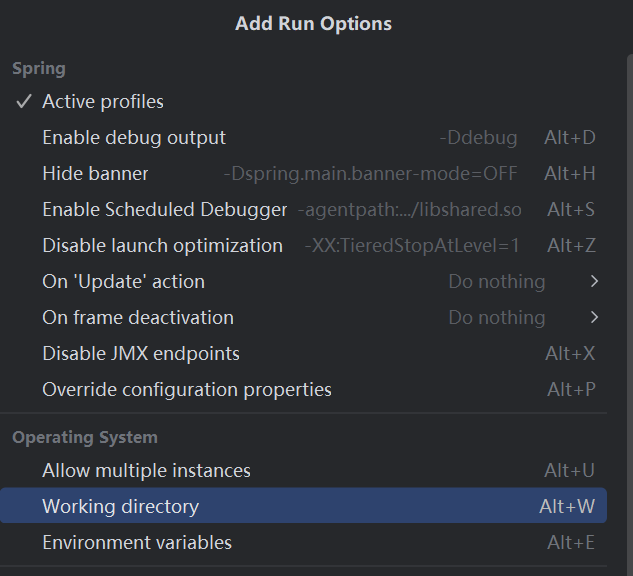
Task: Choose Override configuration properties
Action: (187, 390)
